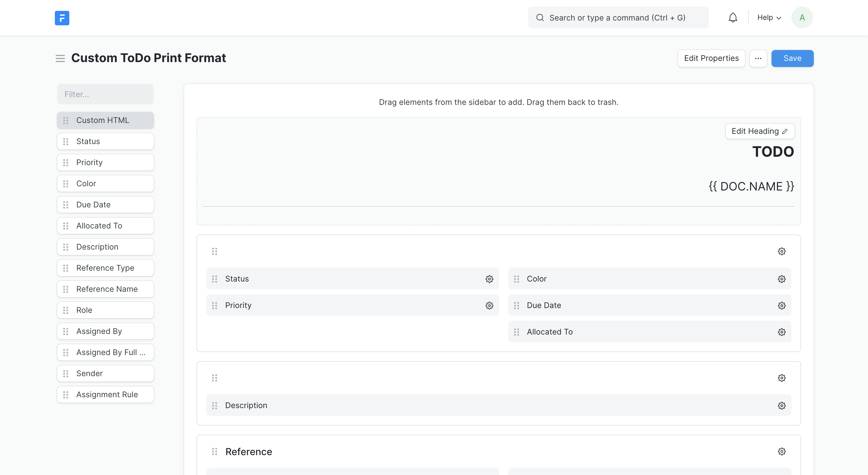
Task: Open notifications via the bell icon
Action: tap(733, 17)
